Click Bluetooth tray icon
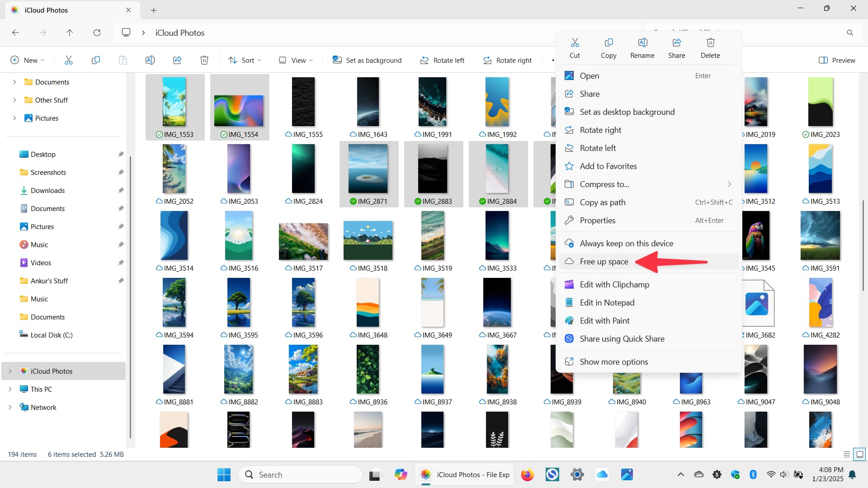Screen dimensions: 868x488 point(753,474)
